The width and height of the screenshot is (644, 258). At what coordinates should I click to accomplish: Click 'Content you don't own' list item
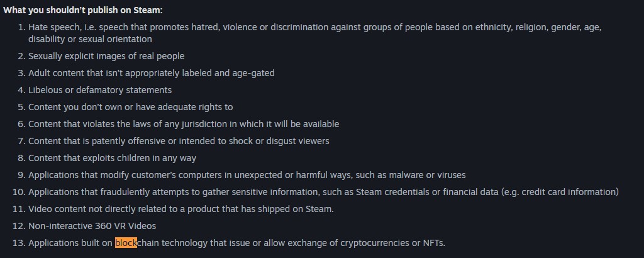point(130,107)
